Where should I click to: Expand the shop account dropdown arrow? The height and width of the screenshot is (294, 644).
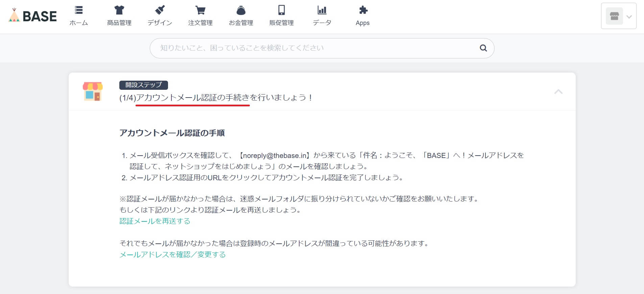tap(629, 17)
